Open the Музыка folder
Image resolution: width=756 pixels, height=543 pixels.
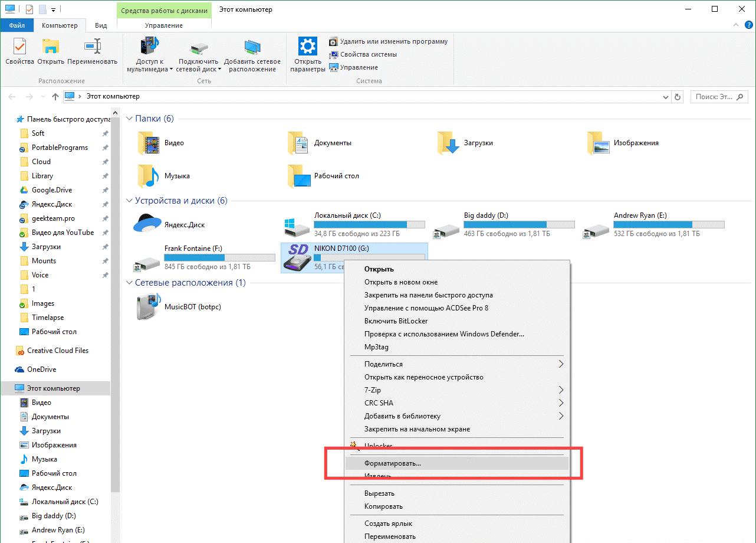149,176
